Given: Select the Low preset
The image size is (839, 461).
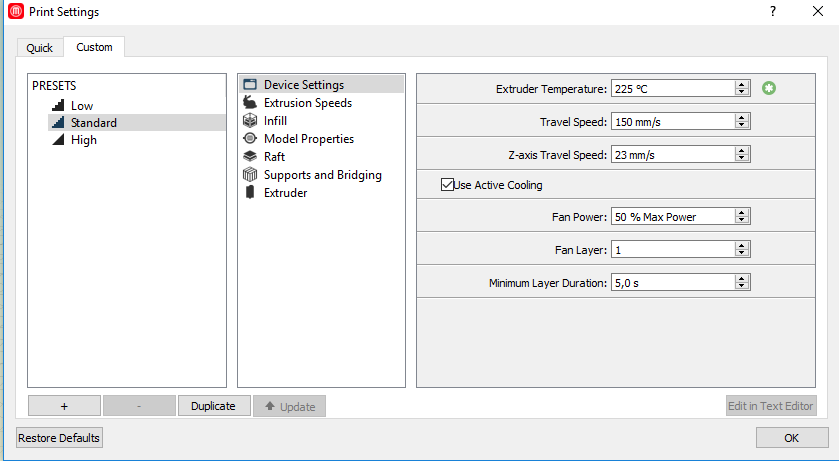Looking at the screenshot, I should [82, 106].
